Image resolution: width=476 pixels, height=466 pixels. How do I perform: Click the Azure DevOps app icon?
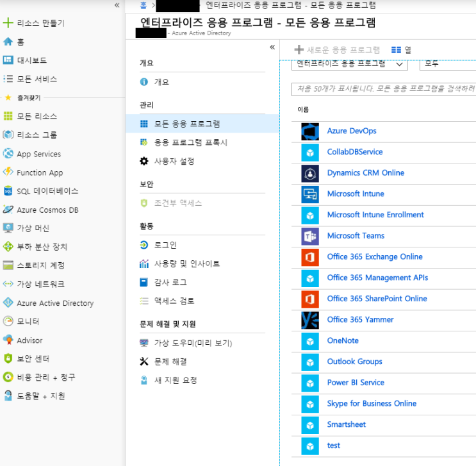click(x=310, y=131)
